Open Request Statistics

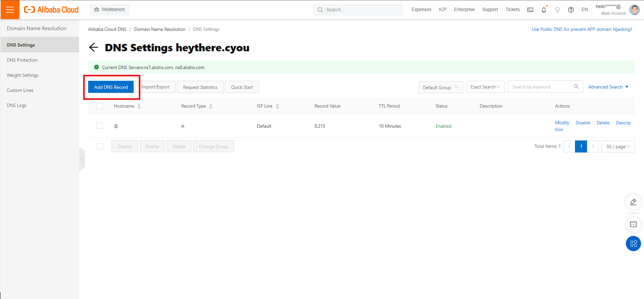(x=200, y=87)
